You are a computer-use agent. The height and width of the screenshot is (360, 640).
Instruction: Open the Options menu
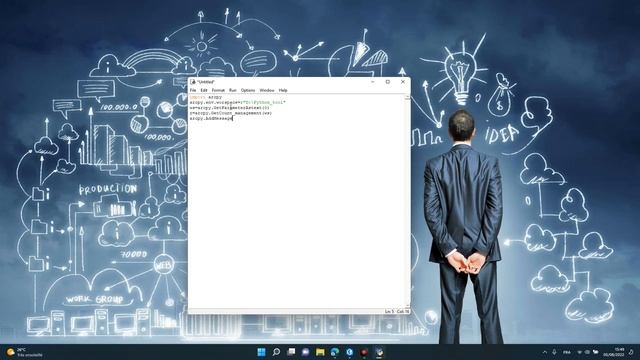(248, 90)
